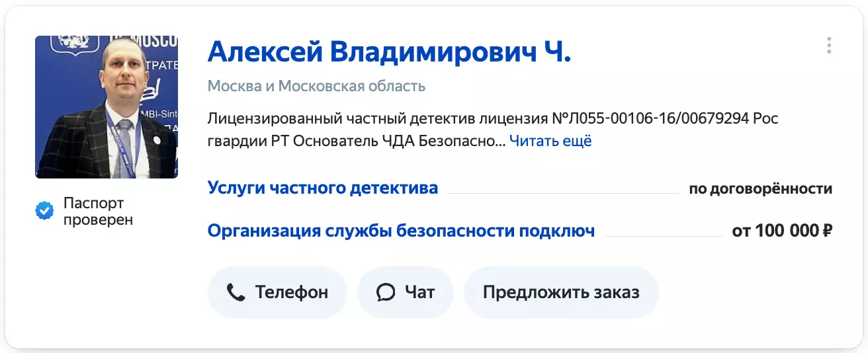
Task: Click the blue verified checkmark badge
Action: pyautogui.click(x=44, y=212)
